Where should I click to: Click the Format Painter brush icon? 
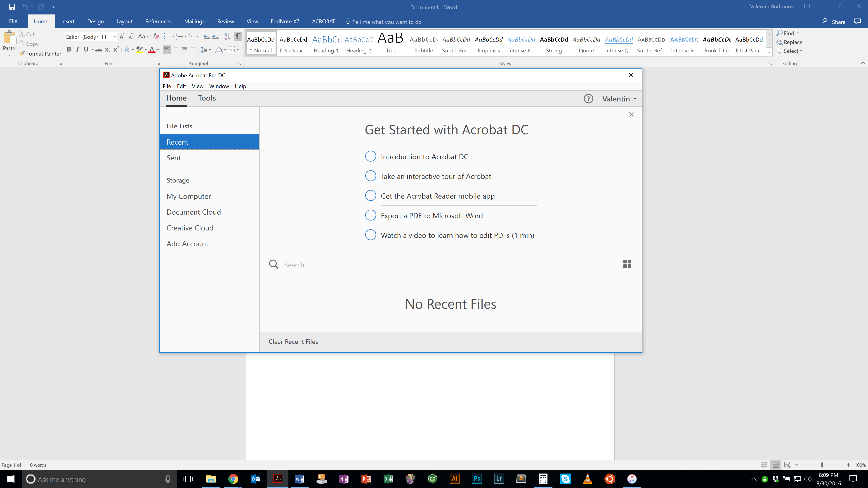point(22,54)
